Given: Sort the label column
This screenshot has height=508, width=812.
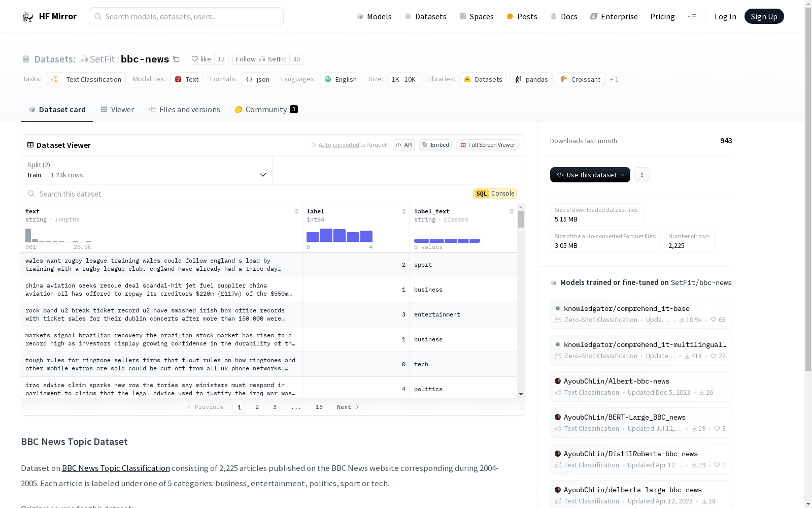Looking at the screenshot, I should click(x=404, y=211).
